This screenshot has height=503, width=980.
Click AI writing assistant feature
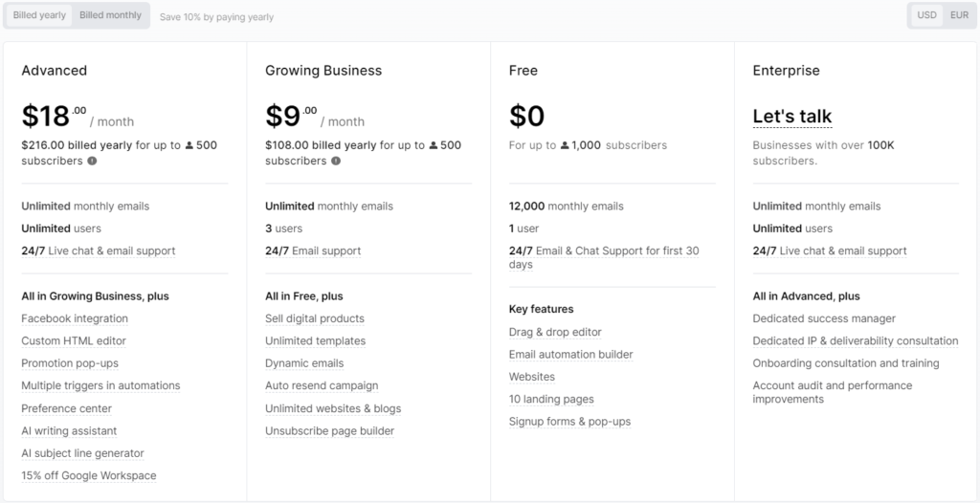(69, 431)
